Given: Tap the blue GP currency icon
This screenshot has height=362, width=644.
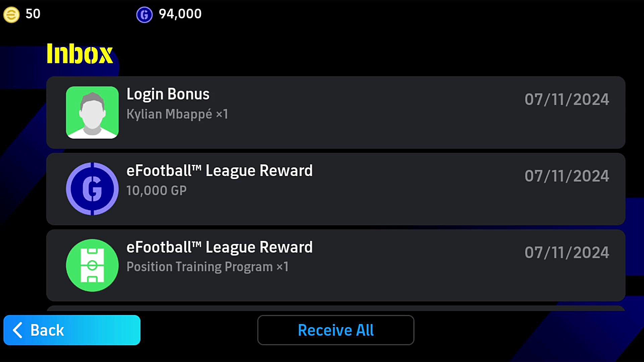Looking at the screenshot, I should pos(144,15).
